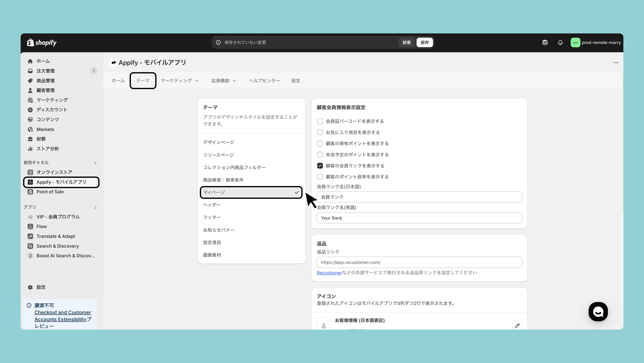Enable 失効予定のポイントを表示する checkbox
Screen dimensions: 644x363
320,154
